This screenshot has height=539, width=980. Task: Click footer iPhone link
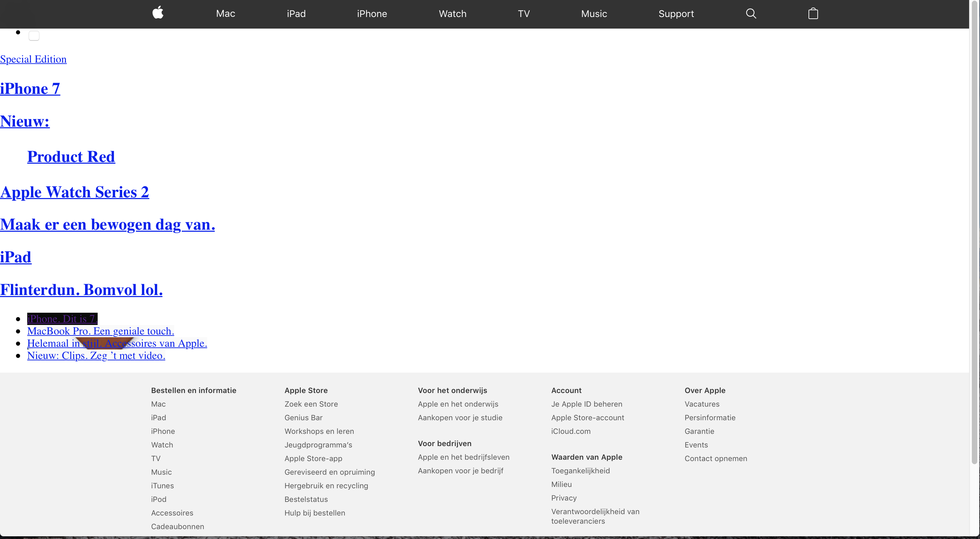[163, 431]
